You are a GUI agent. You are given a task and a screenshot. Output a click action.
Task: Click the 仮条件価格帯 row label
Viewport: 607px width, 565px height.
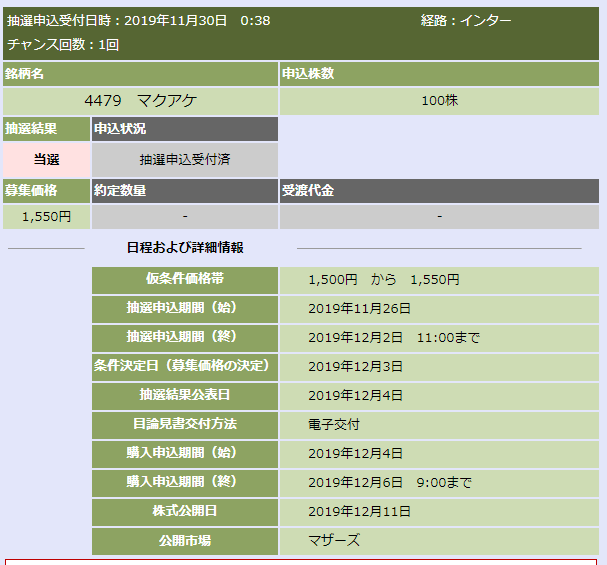point(185,280)
